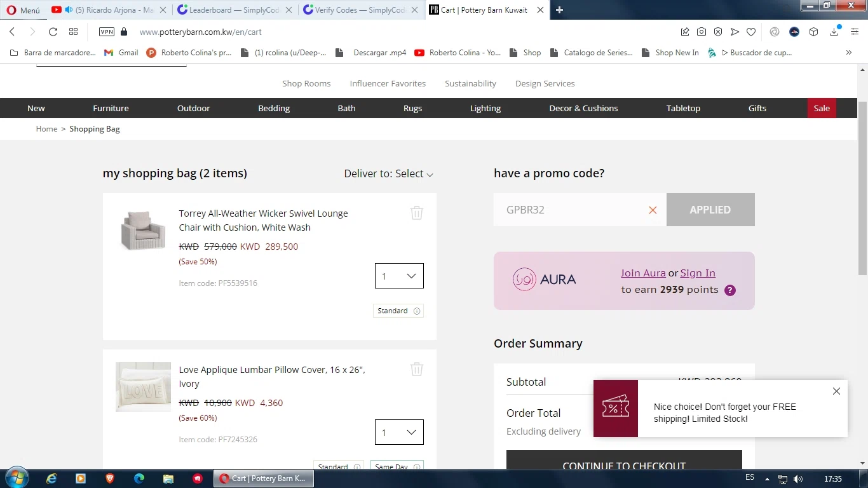
Task: Switch to the Verify Codes tab
Action: click(x=362, y=10)
